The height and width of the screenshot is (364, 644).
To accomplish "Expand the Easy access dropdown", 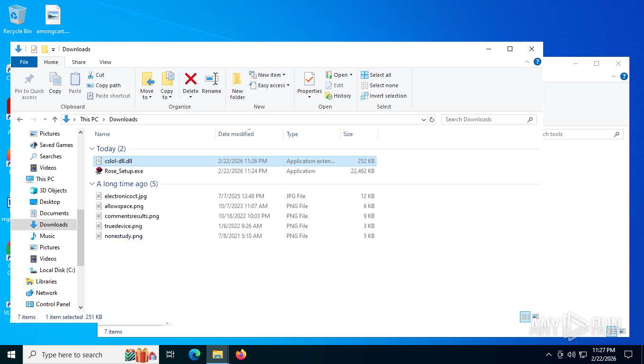I will (x=269, y=85).
